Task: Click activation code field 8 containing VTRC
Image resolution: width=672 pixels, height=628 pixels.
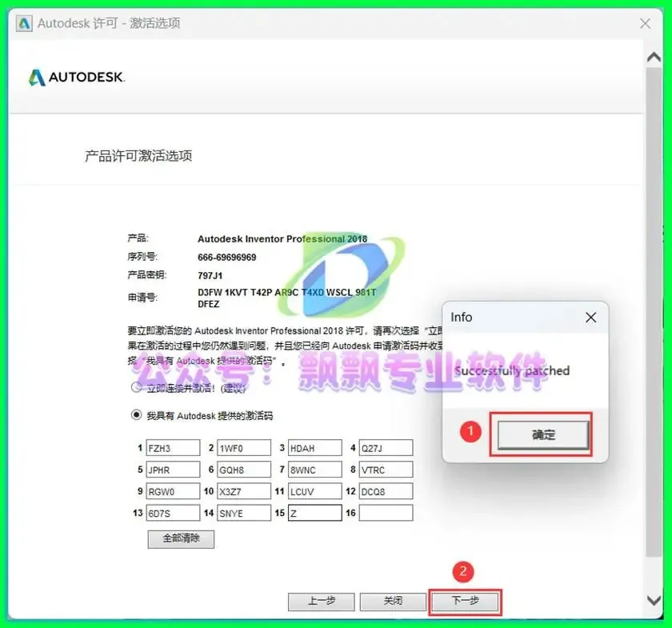Action: click(386, 470)
